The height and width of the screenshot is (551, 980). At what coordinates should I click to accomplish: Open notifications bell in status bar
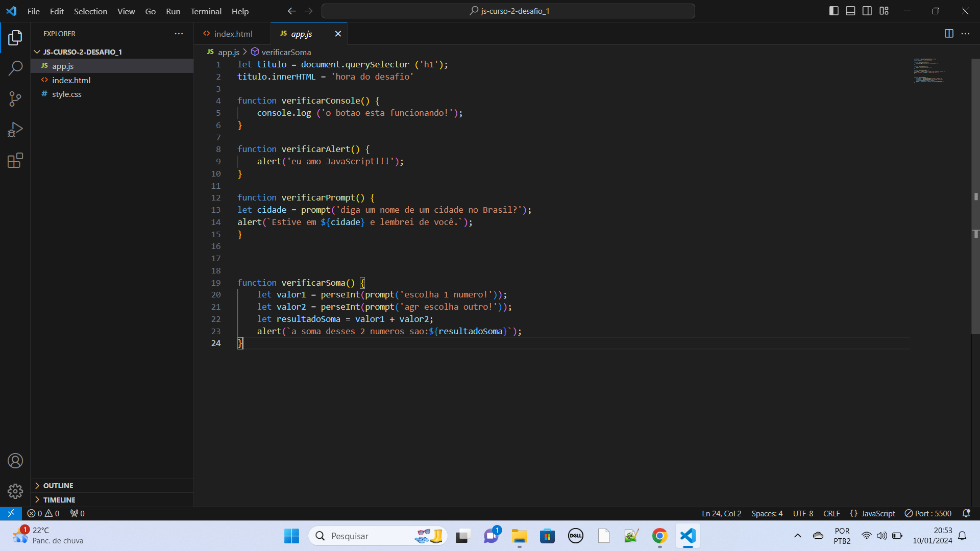pyautogui.click(x=966, y=513)
